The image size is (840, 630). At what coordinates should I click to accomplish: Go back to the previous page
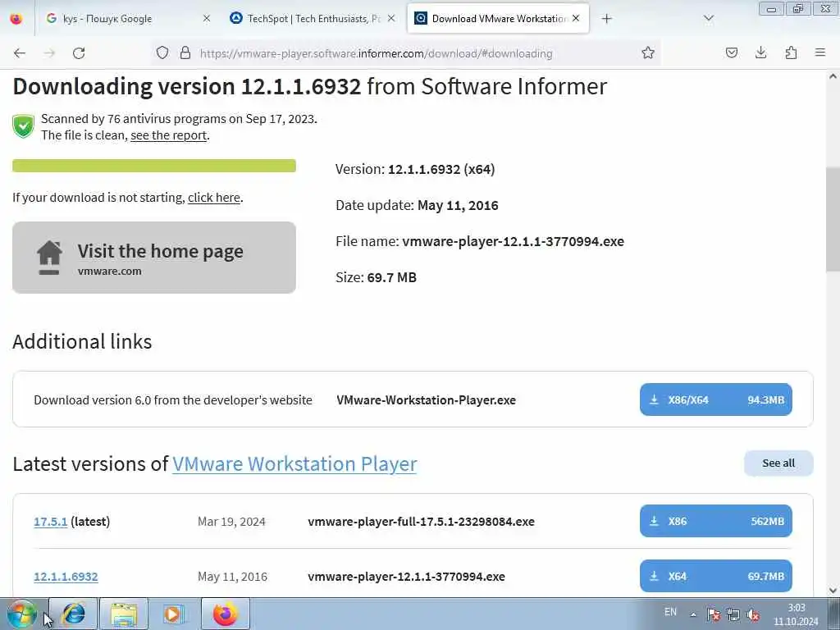tap(20, 53)
